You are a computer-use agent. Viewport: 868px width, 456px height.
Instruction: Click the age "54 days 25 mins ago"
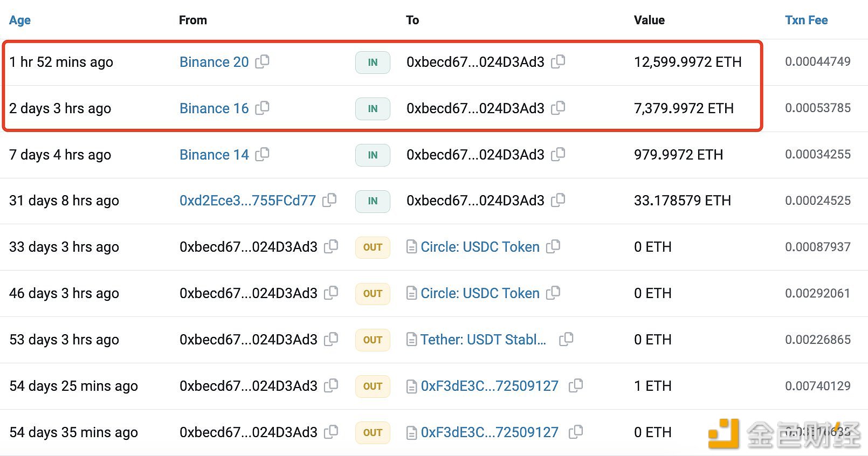point(73,386)
